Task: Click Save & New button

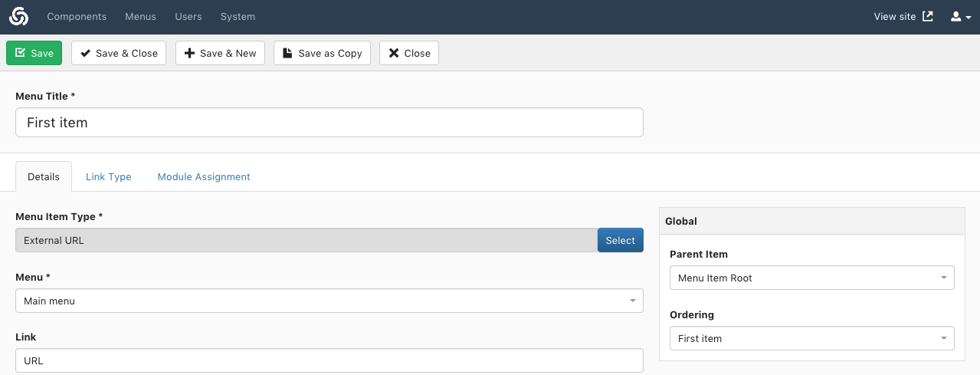Action: [220, 53]
